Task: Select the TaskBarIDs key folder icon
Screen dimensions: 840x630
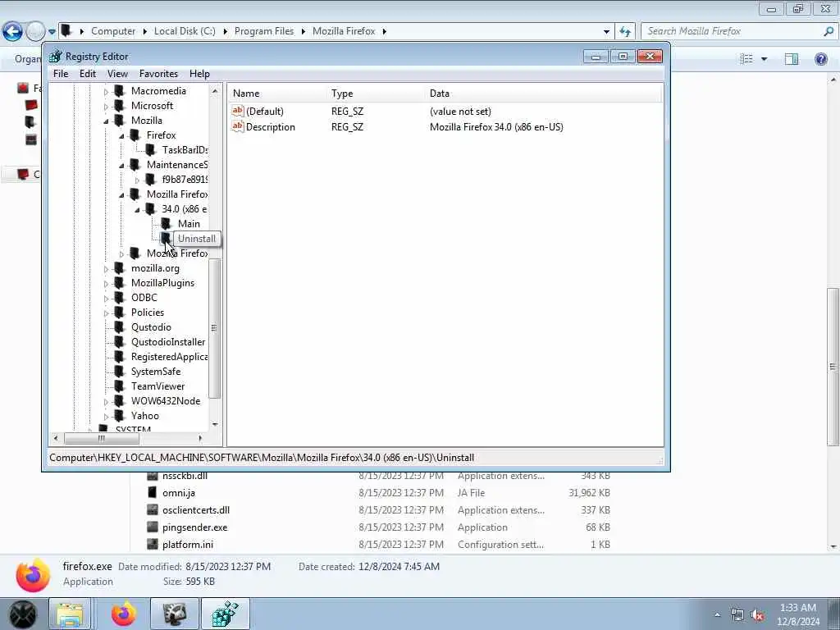Action: coord(151,150)
